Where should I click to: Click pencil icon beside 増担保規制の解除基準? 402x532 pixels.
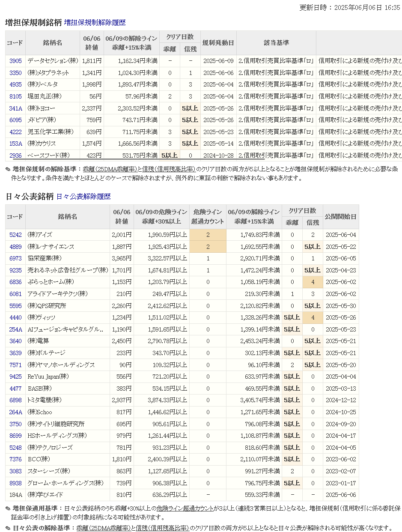tap(8, 170)
